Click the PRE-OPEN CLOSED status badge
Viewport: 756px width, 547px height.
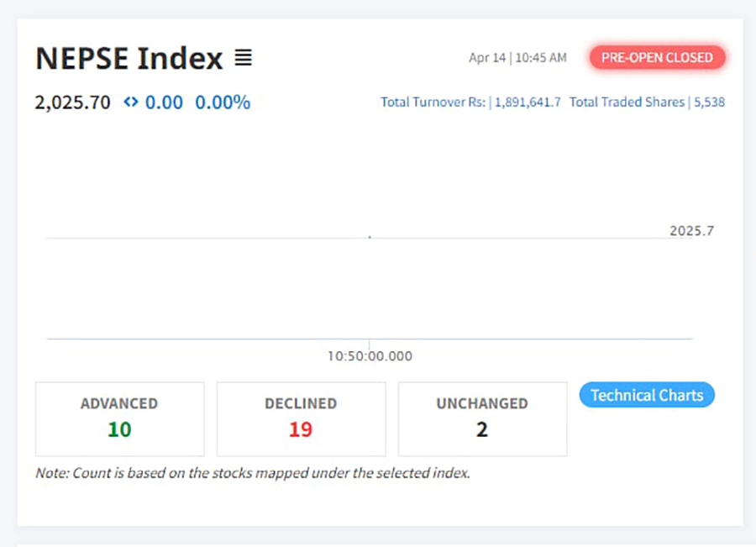657,58
